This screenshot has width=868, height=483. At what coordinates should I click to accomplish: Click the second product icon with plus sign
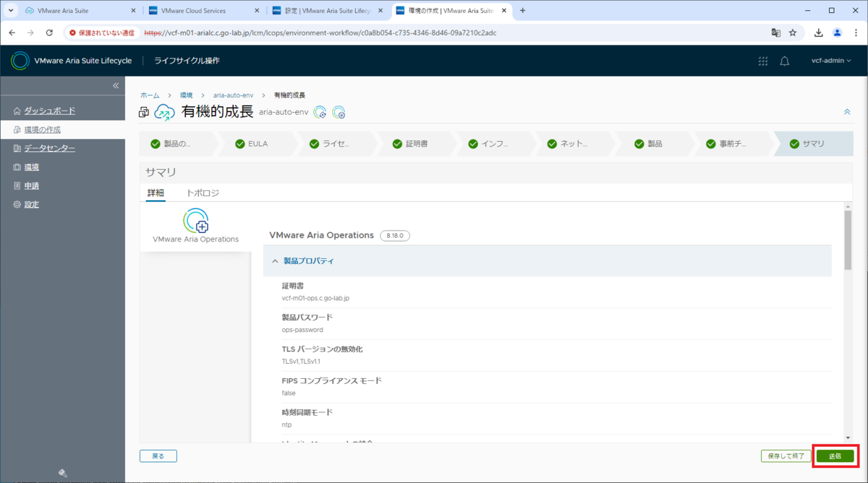tap(339, 112)
